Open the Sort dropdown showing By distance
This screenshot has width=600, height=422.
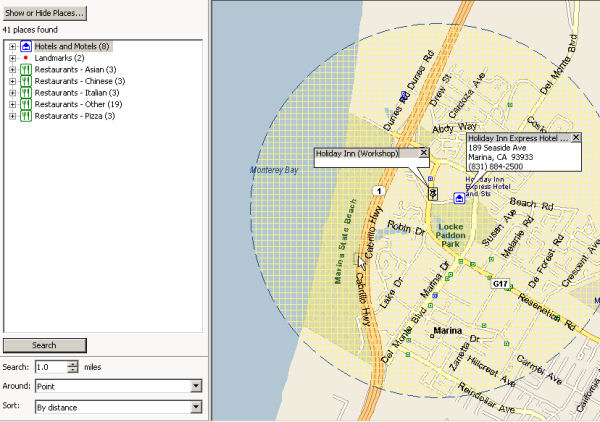[196, 407]
